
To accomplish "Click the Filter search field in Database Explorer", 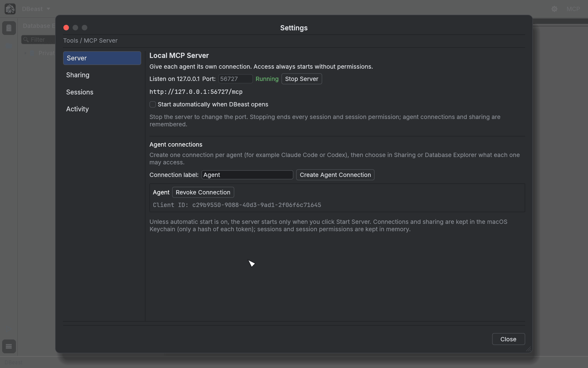I will (x=38, y=40).
